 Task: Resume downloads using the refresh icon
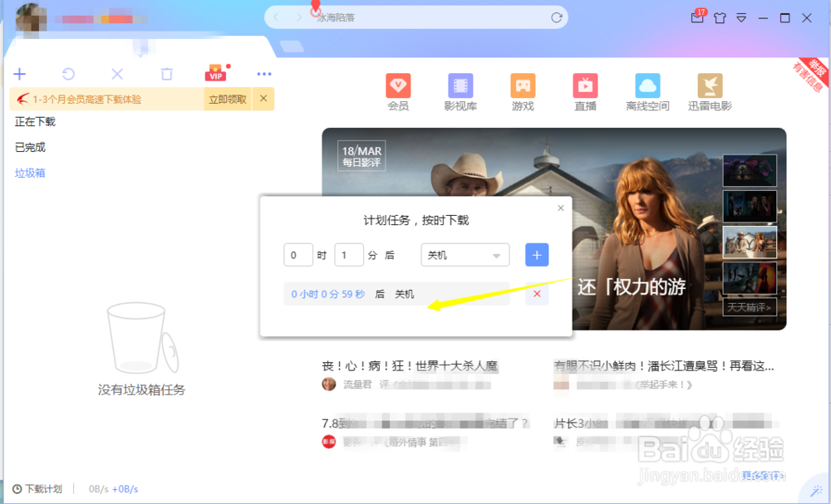pyautogui.click(x=67, y=74)
